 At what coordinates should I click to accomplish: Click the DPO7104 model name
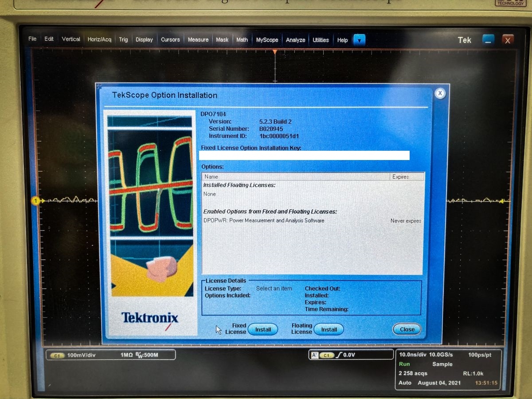pyautogui.click(x=213, y=114)
